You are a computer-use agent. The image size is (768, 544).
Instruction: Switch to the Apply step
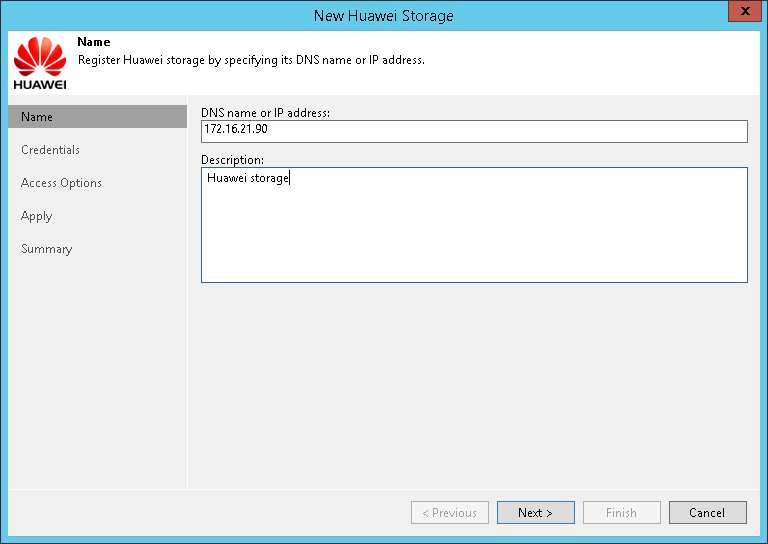(36, 216)
